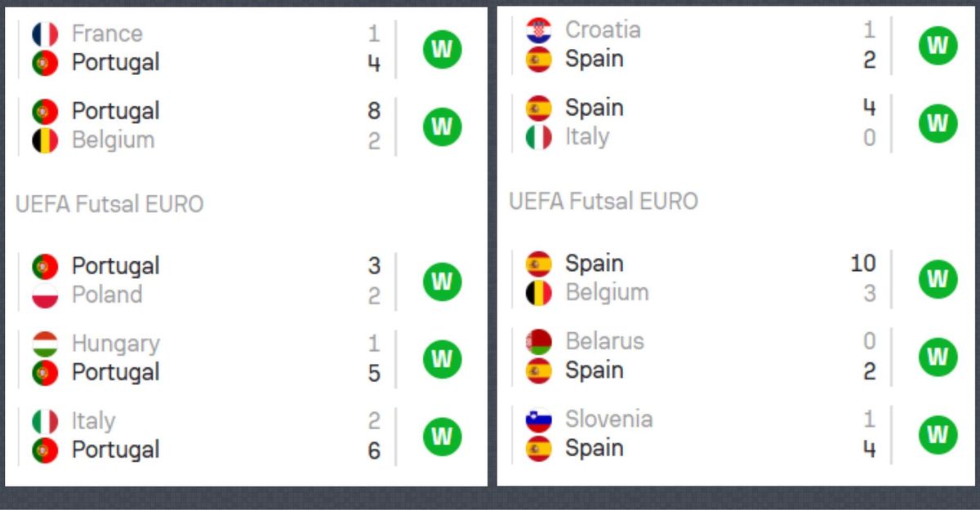Click the Croatia flag icon
Viewport: 980px width, 510px height.
[x=539, y=30]
